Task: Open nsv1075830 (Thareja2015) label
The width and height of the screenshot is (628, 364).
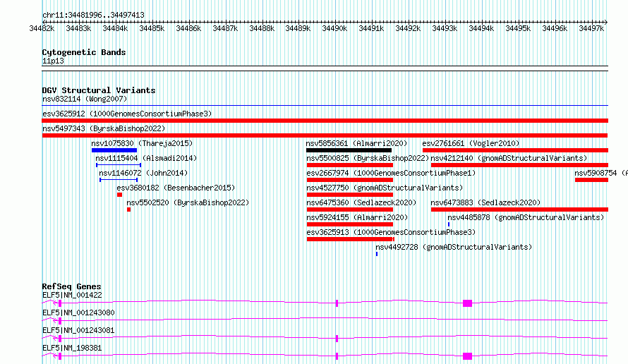Action: tap(142, 143)
